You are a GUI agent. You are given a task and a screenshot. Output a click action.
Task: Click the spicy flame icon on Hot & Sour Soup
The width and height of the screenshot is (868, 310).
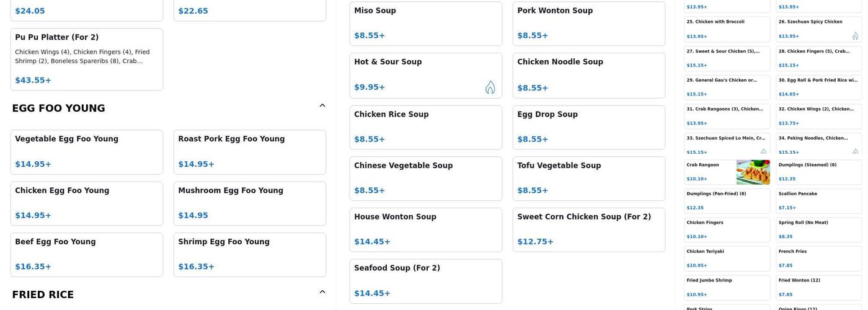click(x=490, y=87)
